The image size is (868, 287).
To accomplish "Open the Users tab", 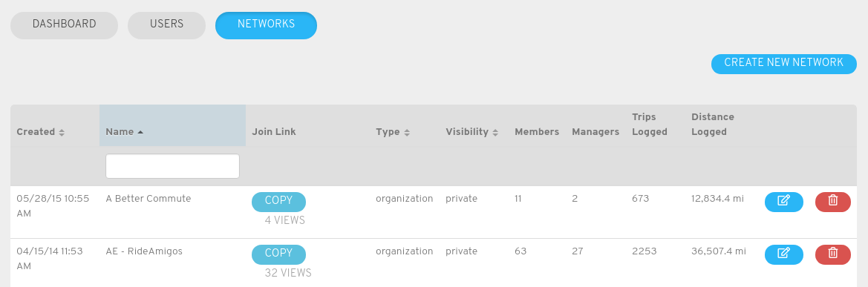I will tap(166, 25).
